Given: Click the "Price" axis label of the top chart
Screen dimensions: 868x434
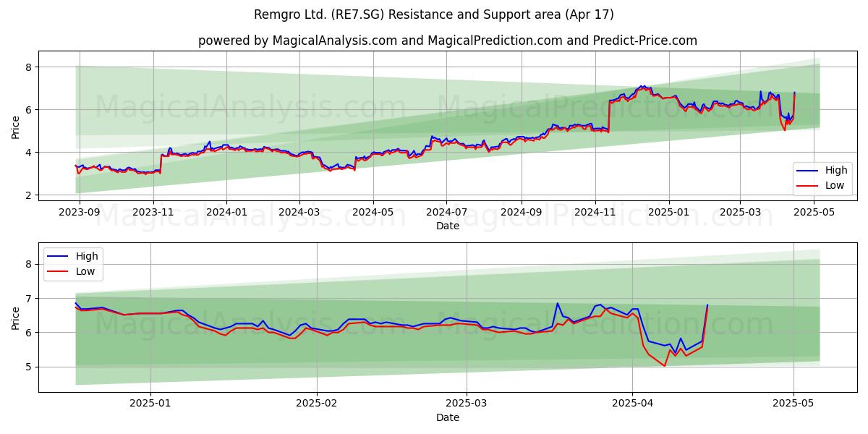Looking at the screenshot, I should point(16,126).
